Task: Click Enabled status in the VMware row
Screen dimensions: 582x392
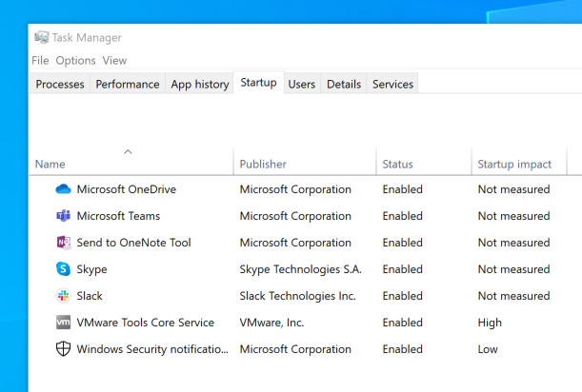Action: coord(402,323)
